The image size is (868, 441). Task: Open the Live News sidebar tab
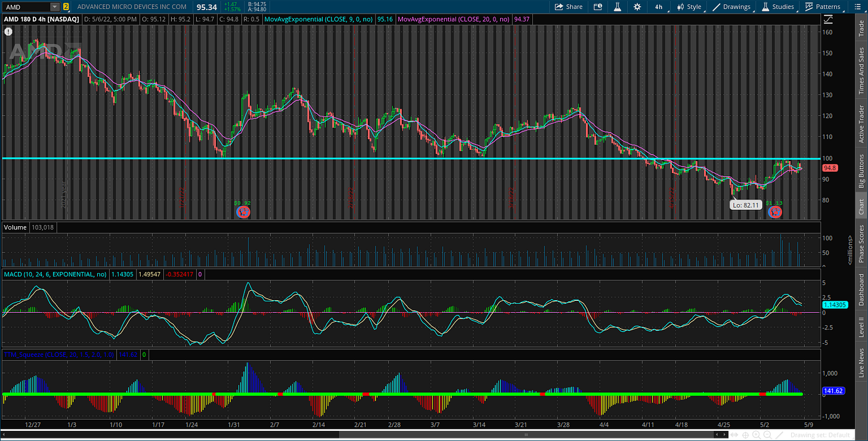(860, 363)
